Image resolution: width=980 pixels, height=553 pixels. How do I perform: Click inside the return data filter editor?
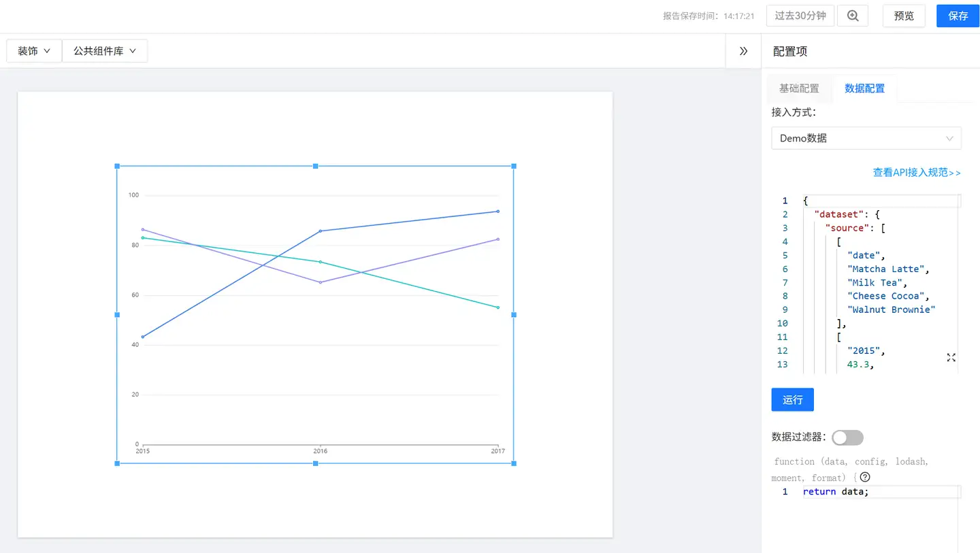click(x=878, y=492)
